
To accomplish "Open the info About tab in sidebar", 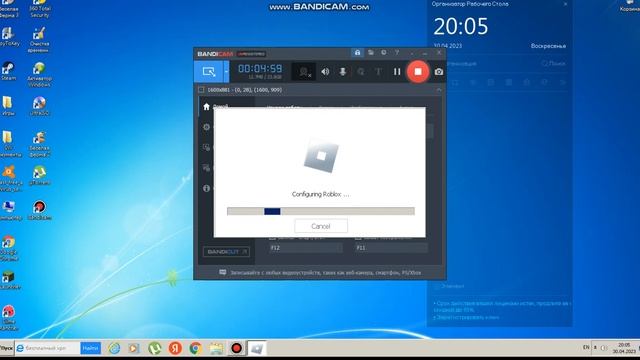I will pos(207,188).
